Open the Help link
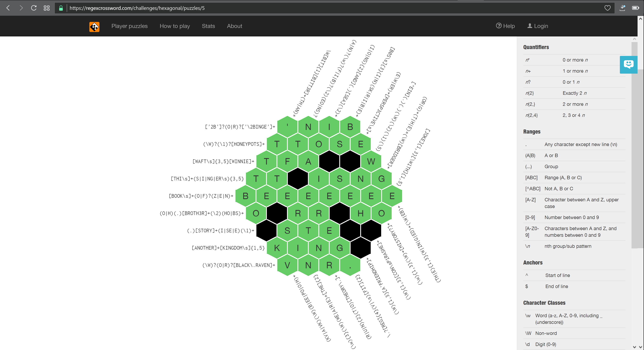 click(x=505, y=26)
